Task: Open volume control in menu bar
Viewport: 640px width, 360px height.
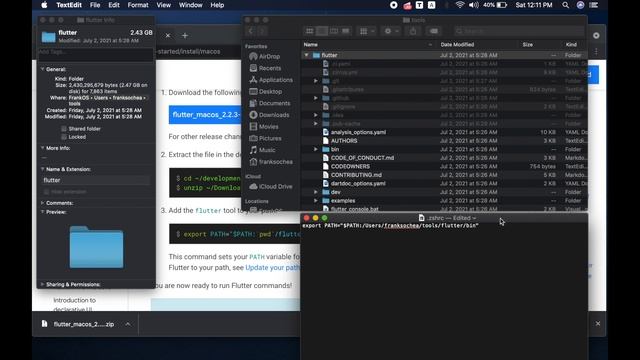Action: (474, 5)
